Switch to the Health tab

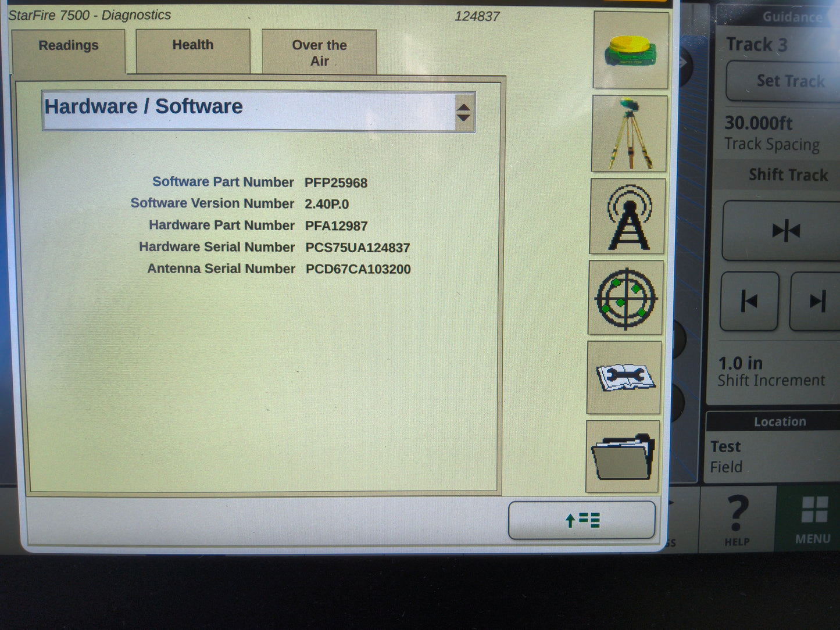(192, 44)
